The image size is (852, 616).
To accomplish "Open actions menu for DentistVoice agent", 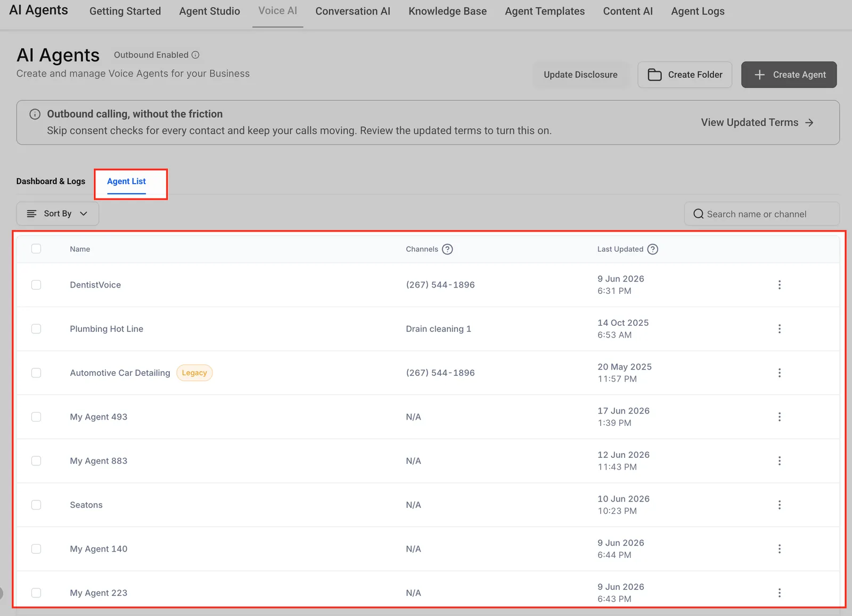I will (x=780, y=285).
